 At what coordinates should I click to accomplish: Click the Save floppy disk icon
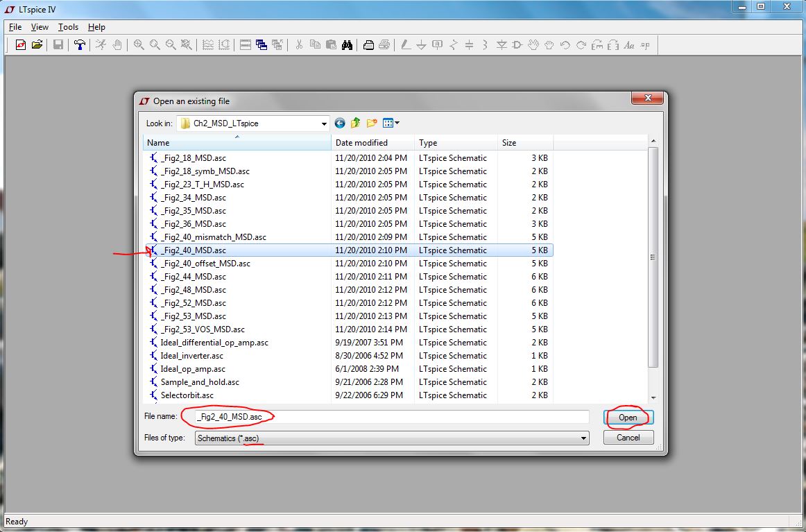pos(58,45)
